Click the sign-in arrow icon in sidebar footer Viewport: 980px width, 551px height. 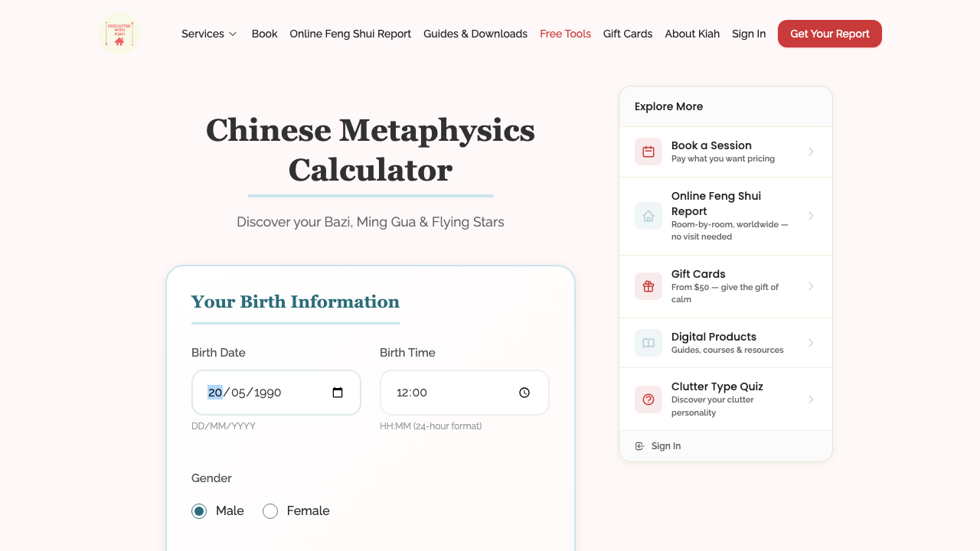click(640, 446)
